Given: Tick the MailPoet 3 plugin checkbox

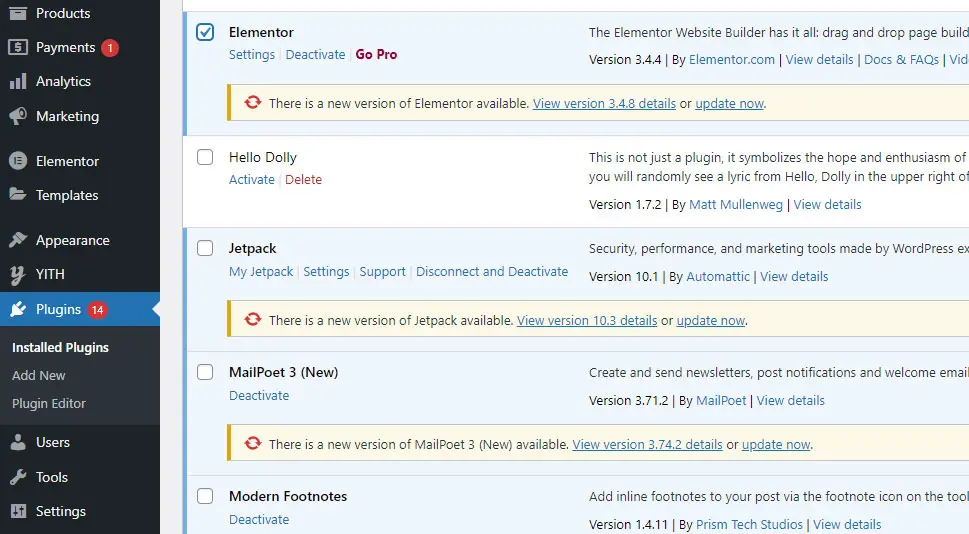Looking at the screenshot, I should point(205,372).
